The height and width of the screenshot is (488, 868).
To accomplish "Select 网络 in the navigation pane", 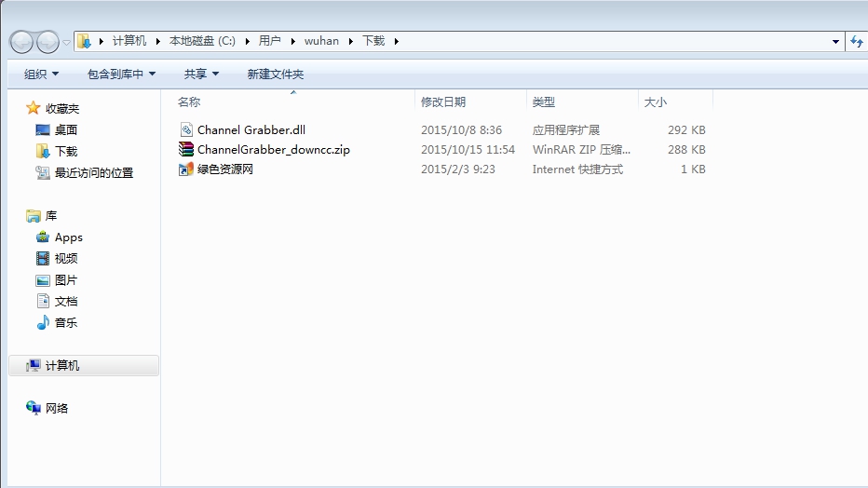I will (x=57, y=409).
